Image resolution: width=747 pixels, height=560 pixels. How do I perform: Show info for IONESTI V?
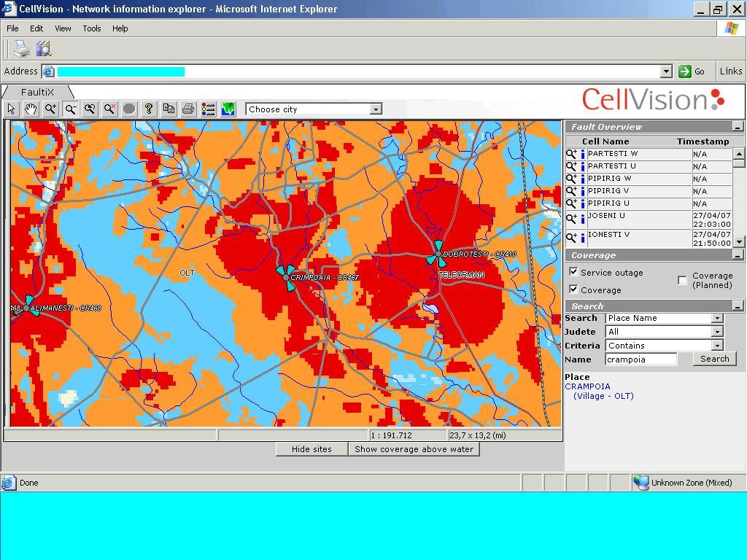[x=582, y=238]
